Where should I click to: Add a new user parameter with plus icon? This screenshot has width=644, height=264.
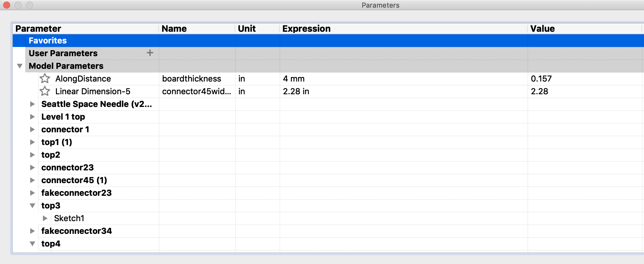point(150,53)
